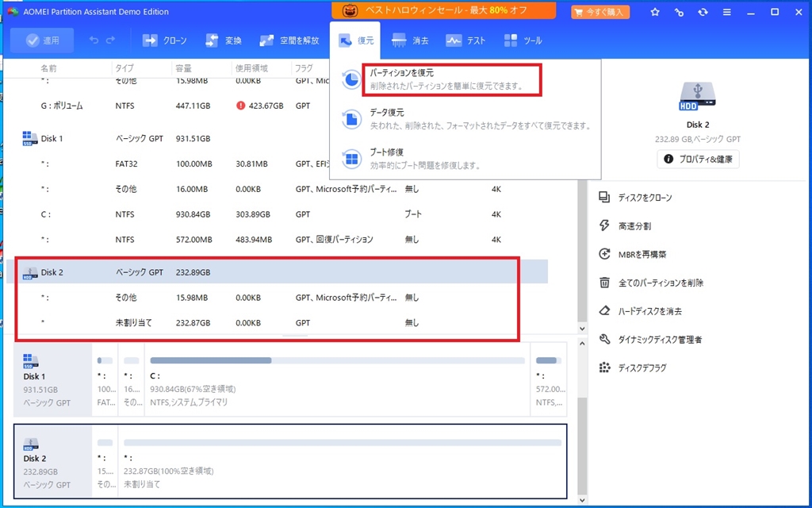The height and width of the screenshot is (508, 812).
Task: Click the partition recovery pie icon
Action: 351,79
